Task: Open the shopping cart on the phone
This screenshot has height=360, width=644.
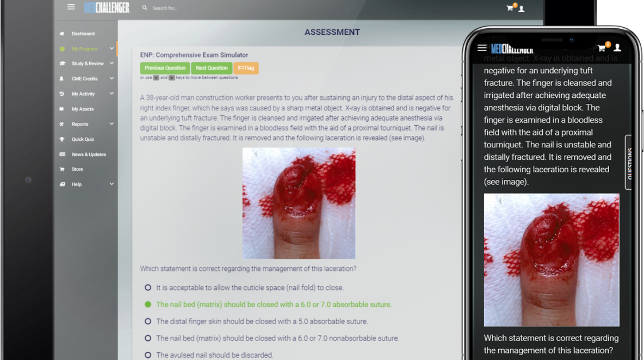Action: 602,48
